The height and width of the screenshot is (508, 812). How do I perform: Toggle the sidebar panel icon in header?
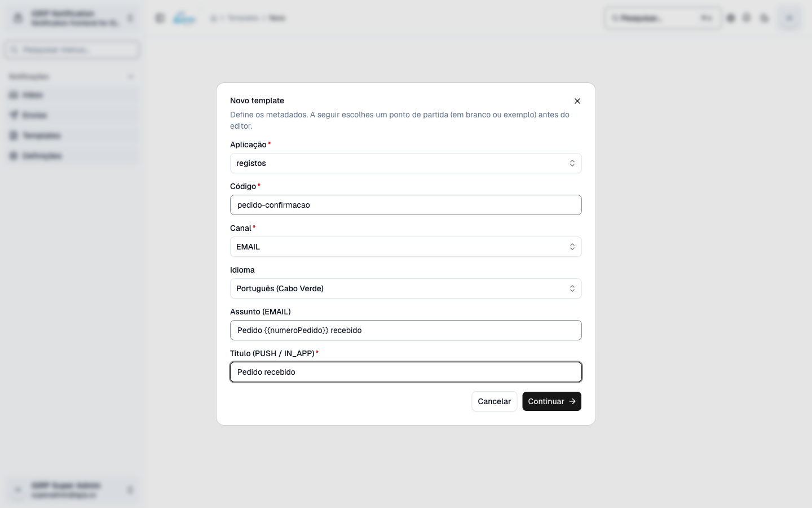click(160, 18)
